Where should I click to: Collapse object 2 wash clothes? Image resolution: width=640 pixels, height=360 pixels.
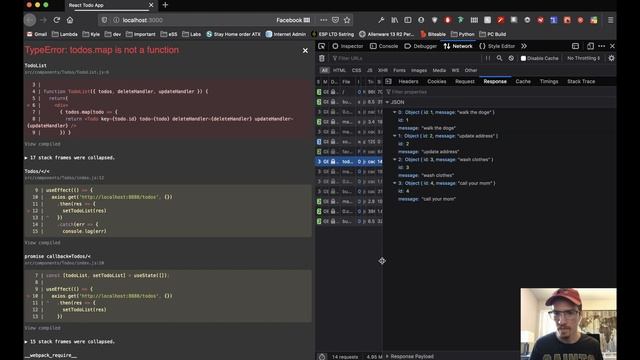(x=395, y=160)
